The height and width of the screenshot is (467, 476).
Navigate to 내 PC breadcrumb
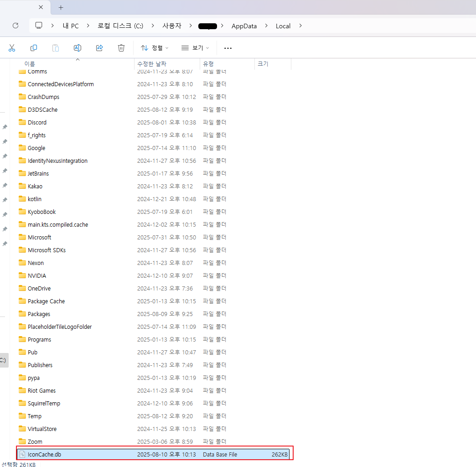pos(71,26)
